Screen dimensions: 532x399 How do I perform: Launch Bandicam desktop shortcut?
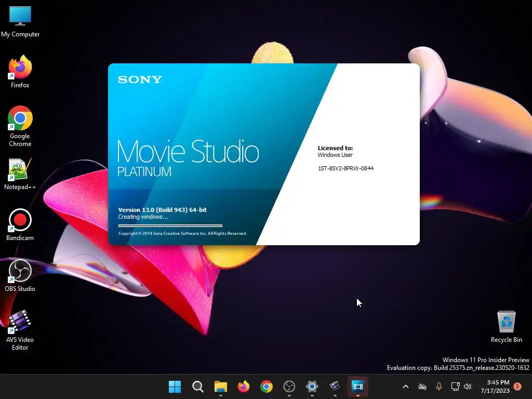tap(20, 225)
